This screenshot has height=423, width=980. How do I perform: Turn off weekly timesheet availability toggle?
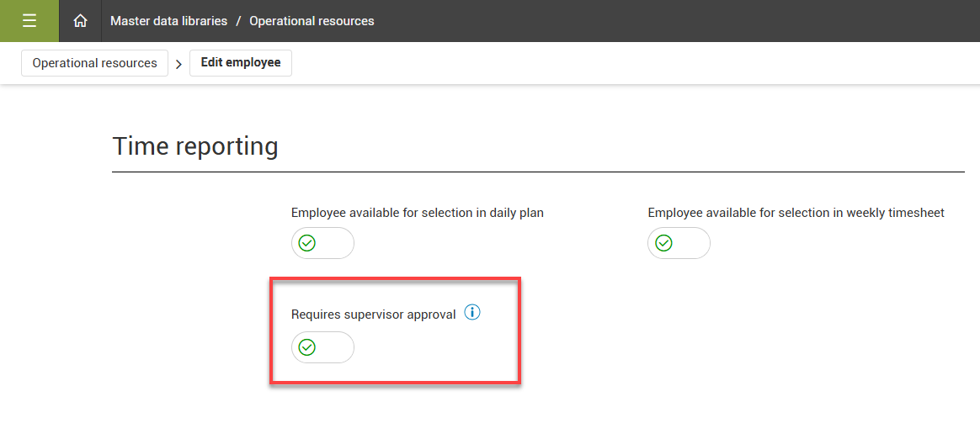679,243
